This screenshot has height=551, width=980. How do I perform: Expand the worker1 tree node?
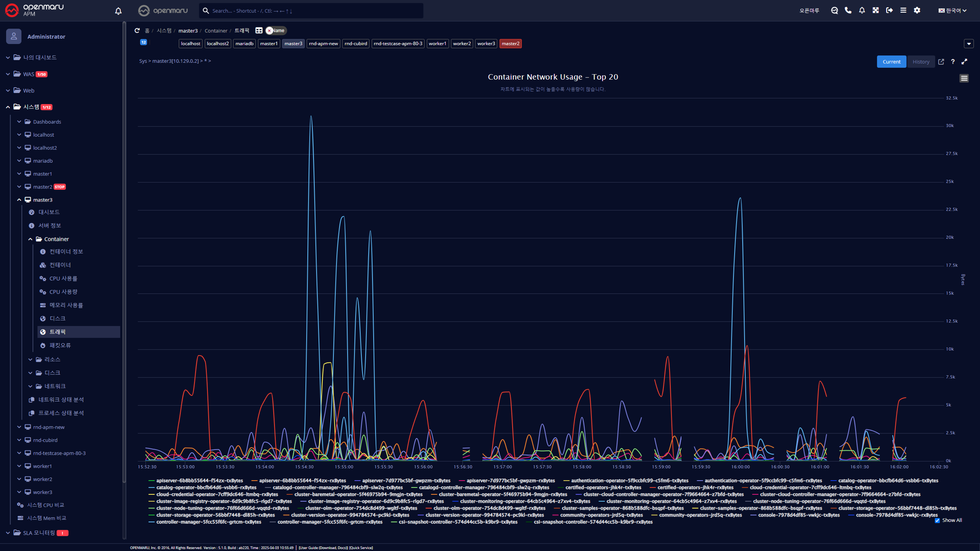19,466
